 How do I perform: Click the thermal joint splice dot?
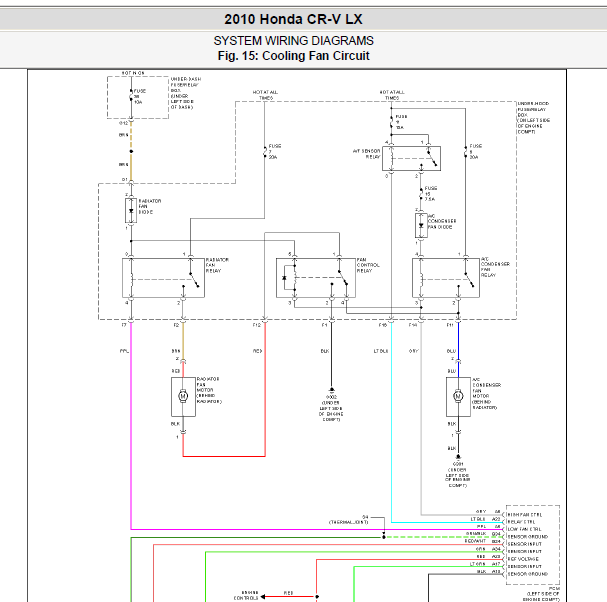pyautogui.click(x=384, y=537)
